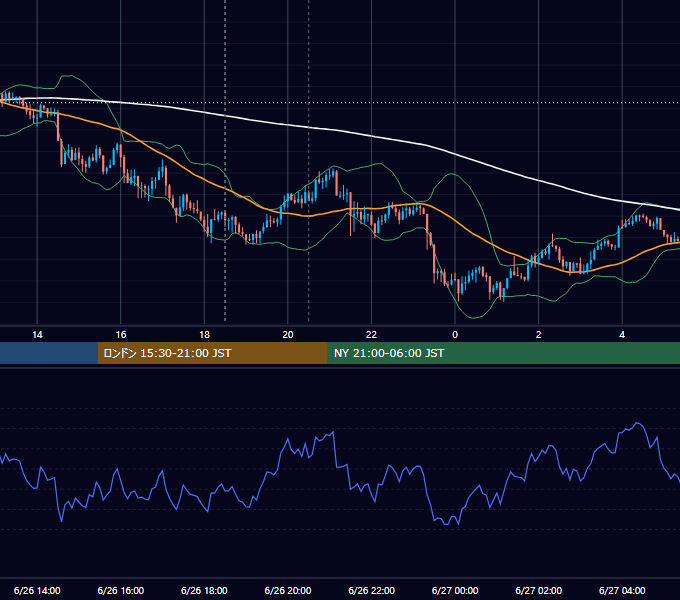This screenshot has height=600, width=680.
Task: Click the London 15:30-21:00 JST session bar
Action: point(212,353)
